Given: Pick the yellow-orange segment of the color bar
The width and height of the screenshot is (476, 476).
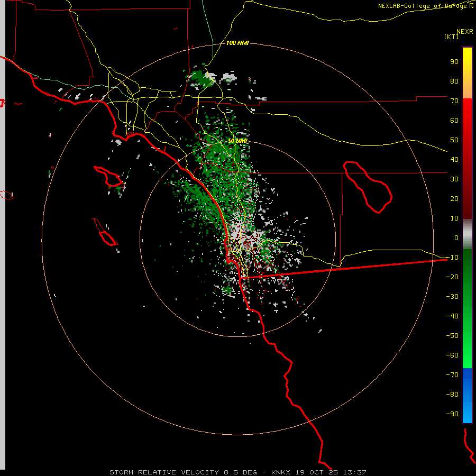Looking at the screenshot, I should click(x=467, y=73).
